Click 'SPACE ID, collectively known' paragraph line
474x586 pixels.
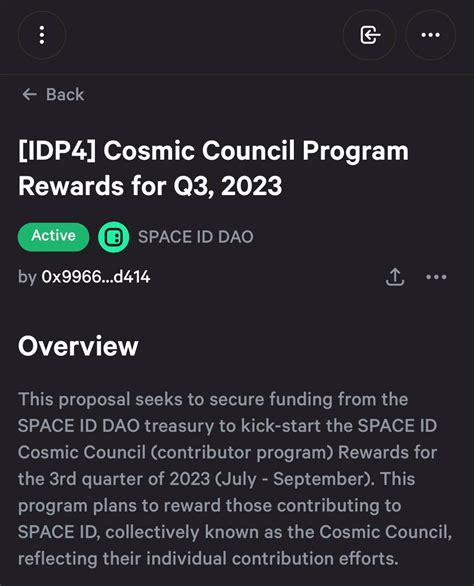[235, 532]
